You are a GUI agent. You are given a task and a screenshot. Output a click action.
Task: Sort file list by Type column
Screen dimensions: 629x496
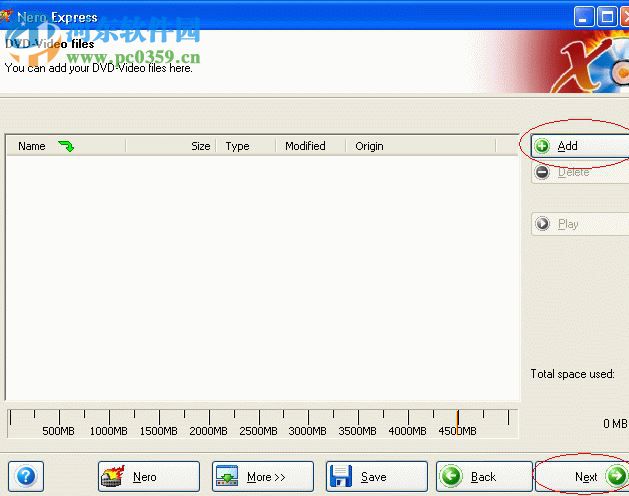[x=246, y=146]
